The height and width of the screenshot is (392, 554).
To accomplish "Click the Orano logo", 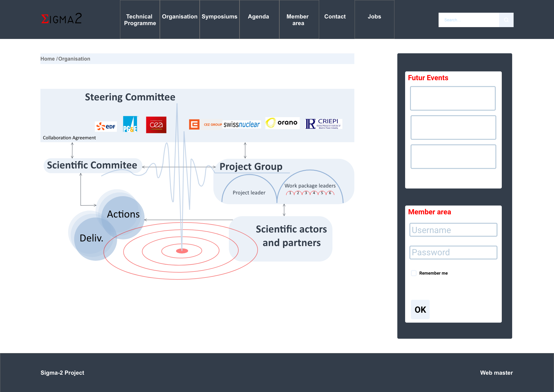I will click(x=282, y=123).
